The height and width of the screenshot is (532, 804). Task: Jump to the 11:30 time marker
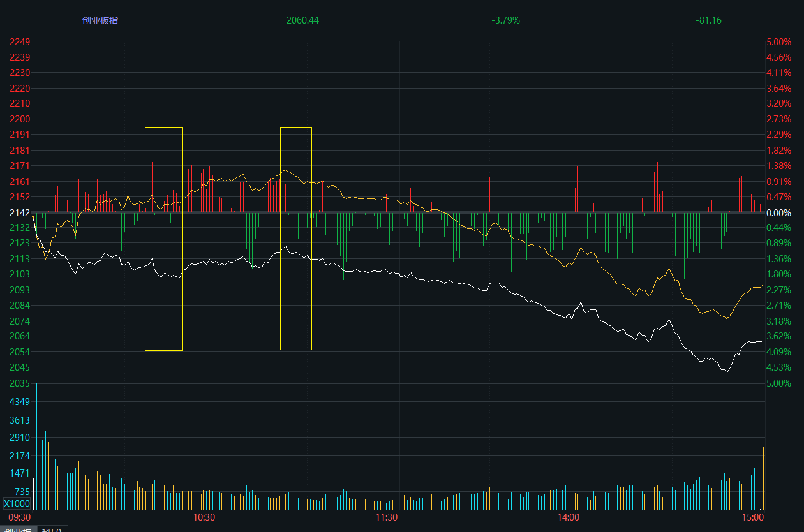click(x=387, y=517)
